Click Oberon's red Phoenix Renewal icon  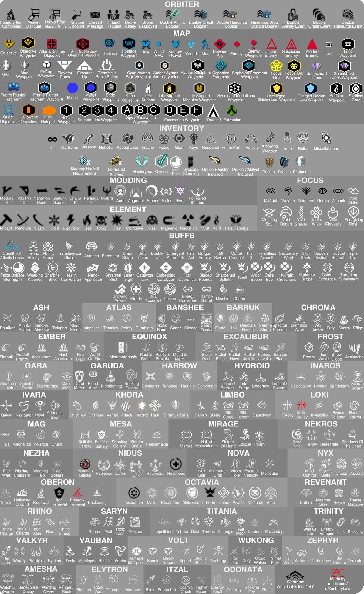77,492
